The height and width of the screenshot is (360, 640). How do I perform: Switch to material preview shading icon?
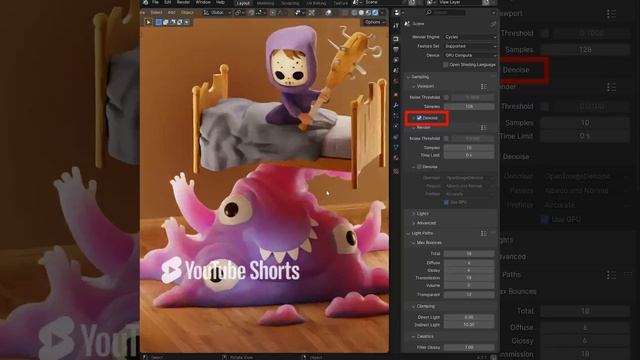(x=368, y=13)
